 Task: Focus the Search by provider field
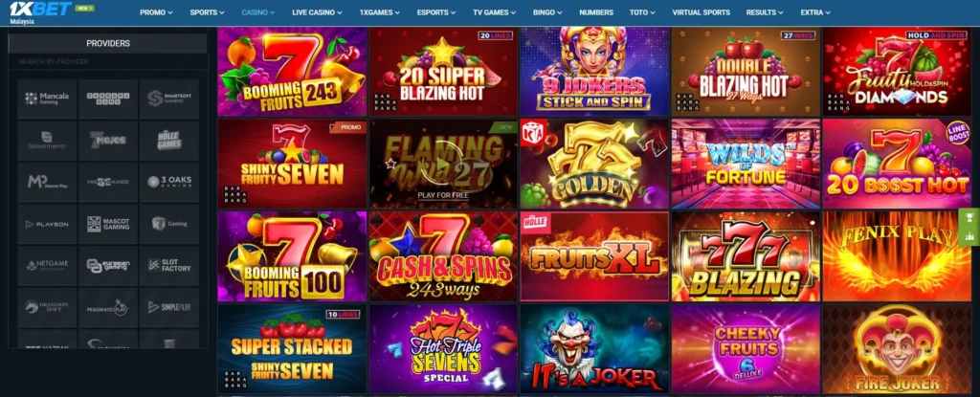pos(107,62)
